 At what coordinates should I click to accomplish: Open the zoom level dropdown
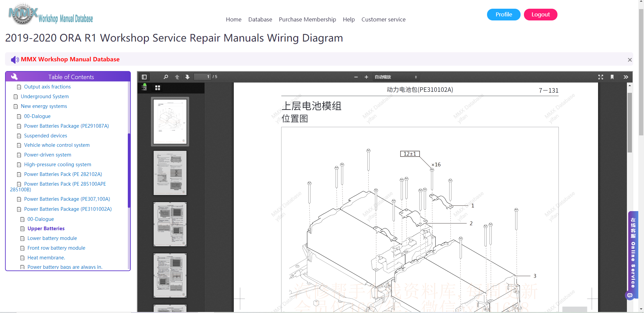click(x=396, y=77)
